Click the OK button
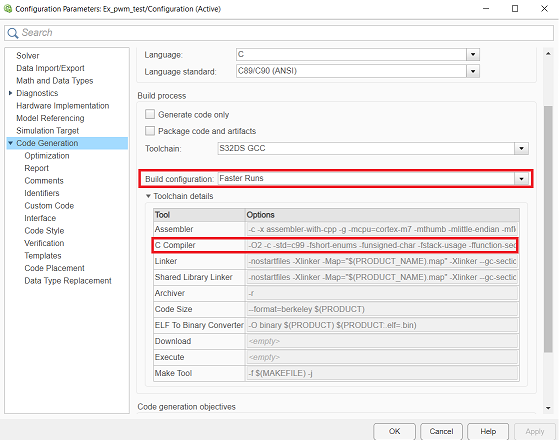This screenshot has height=440, width=559. tap(394, 431)
